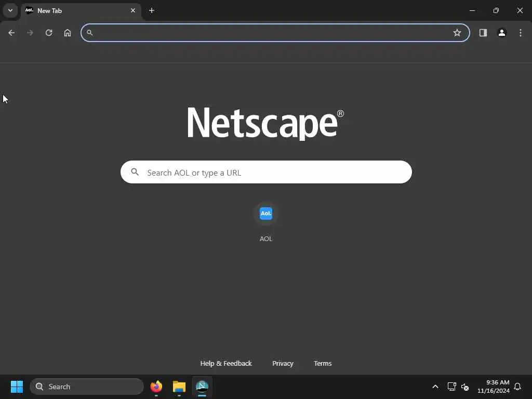The width and height of the screenshot is (532, 399).
Task: Close the browser window
Action: point(520,10)
